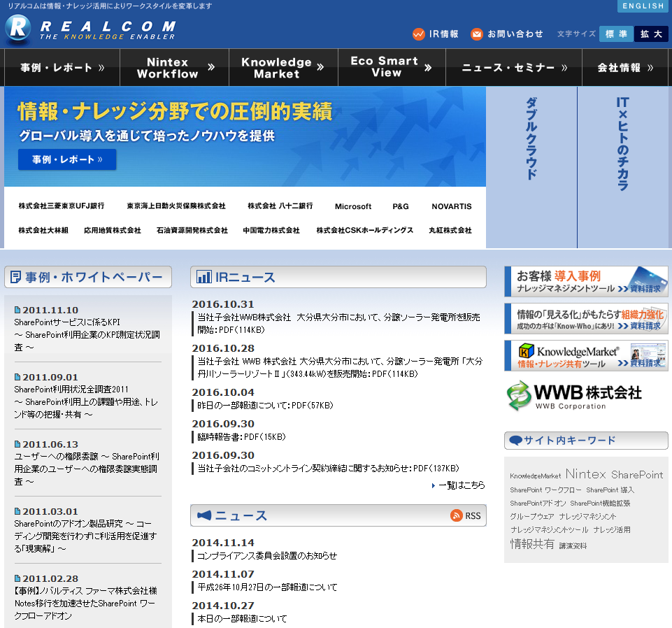Click the Microsoft client name
Screen dimensions: 672x628
(x=353, y=206)
